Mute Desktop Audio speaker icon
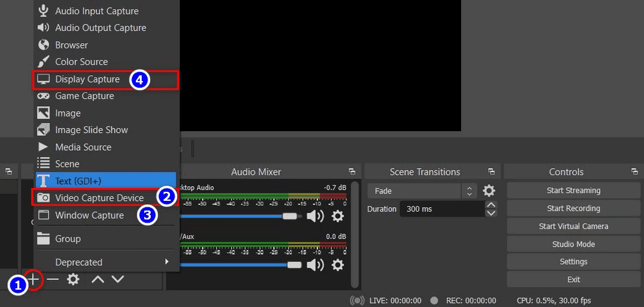The image size is (644, 307). pyautogui.click(x=315, y=216)
